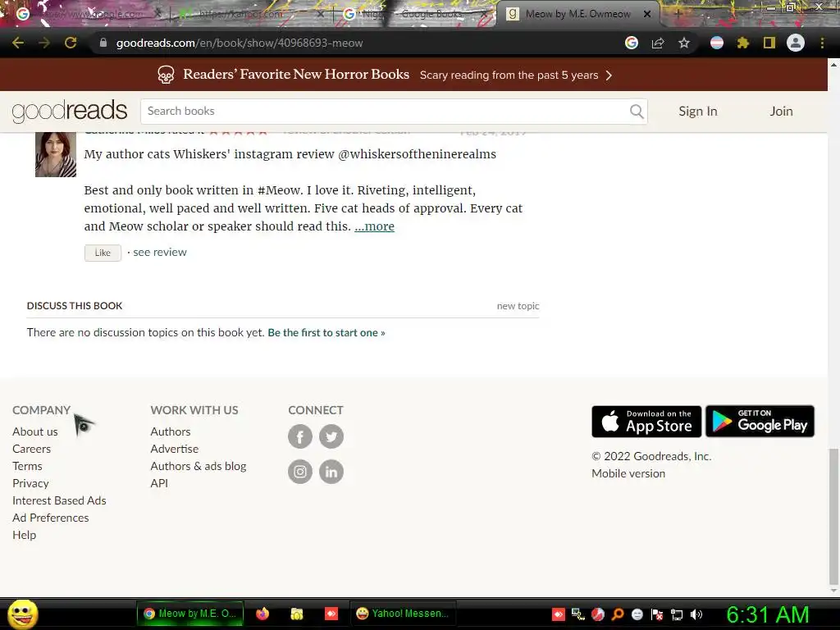Screen dimensions: 840x630
Task: Open the Careers link
Action: point(32,449)
